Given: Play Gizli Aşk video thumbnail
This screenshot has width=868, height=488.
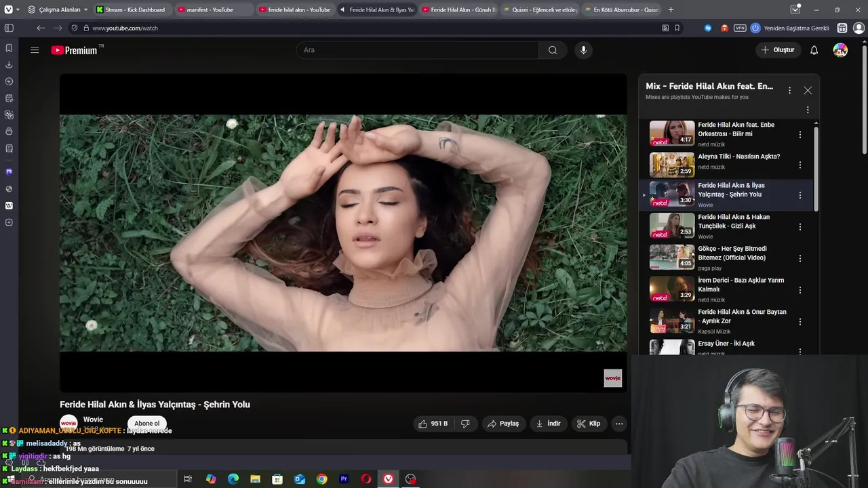Looking at the screenshot, I should (672, 226).
